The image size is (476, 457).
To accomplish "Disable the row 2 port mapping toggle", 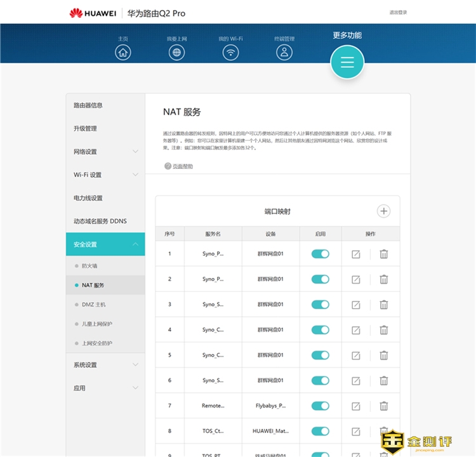I will (x=321, y=279).
